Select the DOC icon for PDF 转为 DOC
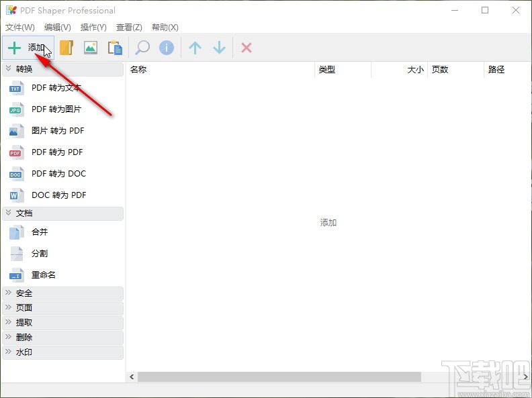The width and height of the screenshot is (532, 398). [16, 174]
